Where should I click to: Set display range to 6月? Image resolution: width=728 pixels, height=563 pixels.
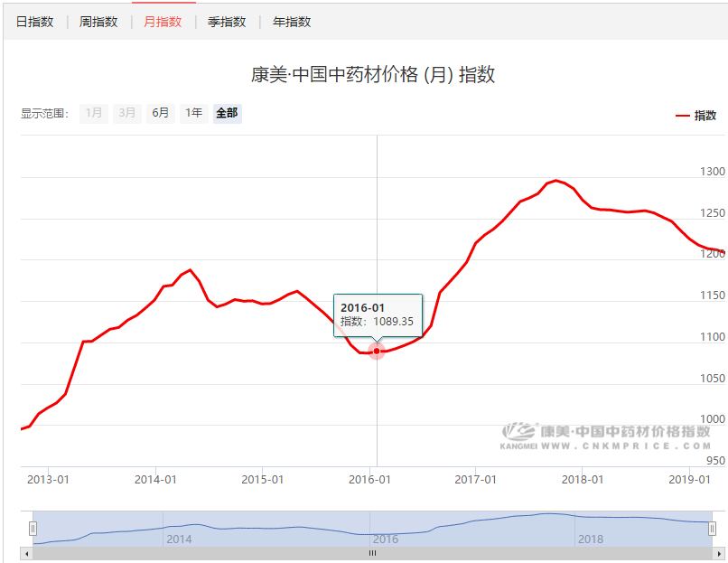(161, 113)
